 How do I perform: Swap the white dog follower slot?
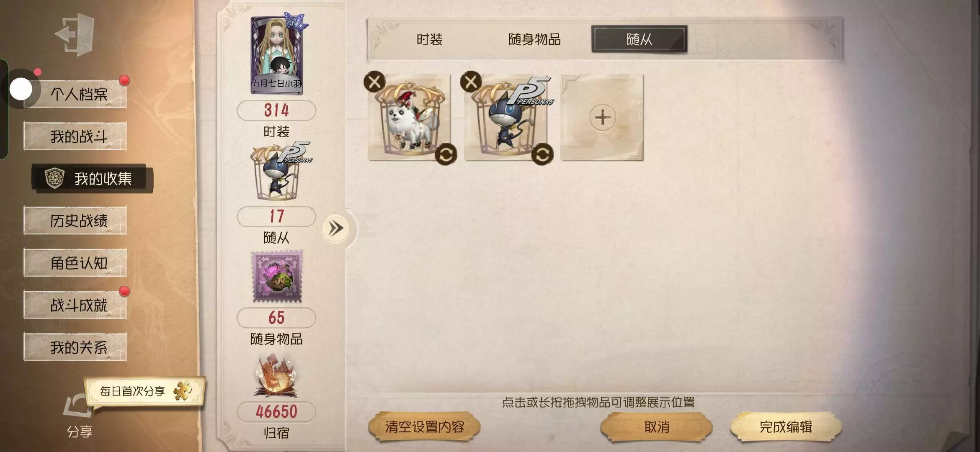tap(446, 155)
